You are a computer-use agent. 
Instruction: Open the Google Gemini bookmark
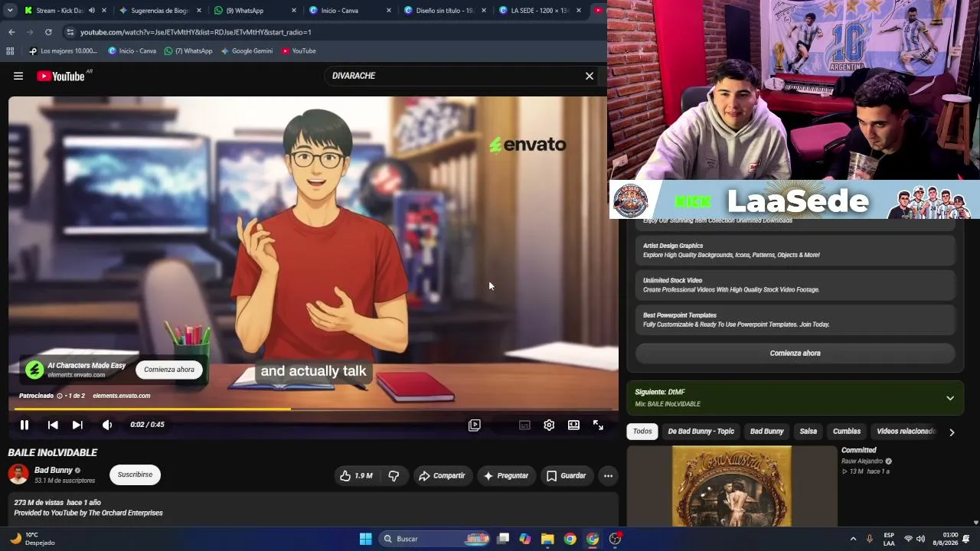(x=247, y=51)
